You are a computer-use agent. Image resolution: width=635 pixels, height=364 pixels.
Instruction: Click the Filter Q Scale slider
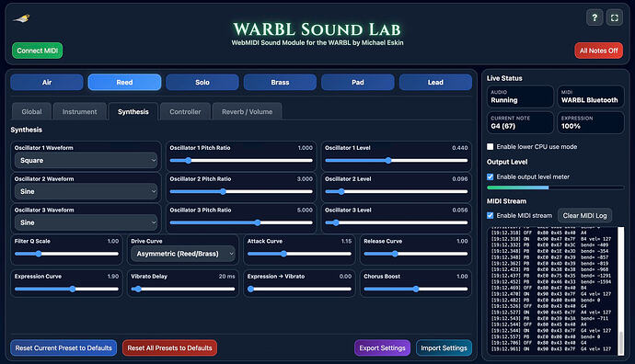(66, 254)
